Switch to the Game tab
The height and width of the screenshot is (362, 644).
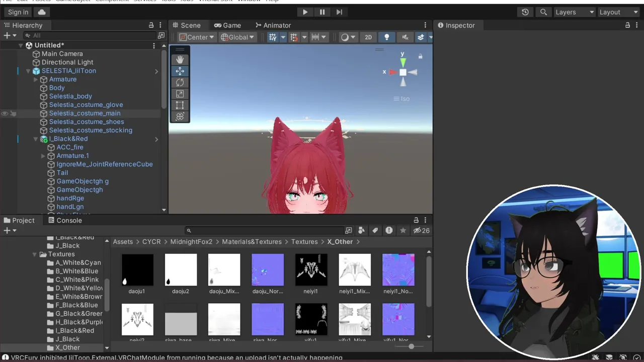tap(227, 25)
